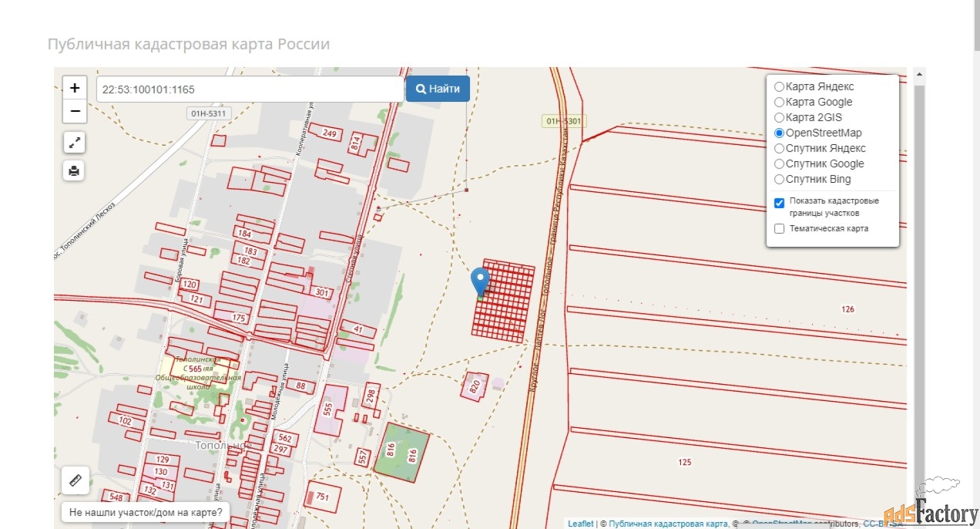Click parcel label 814 on map

coord(355,142)
